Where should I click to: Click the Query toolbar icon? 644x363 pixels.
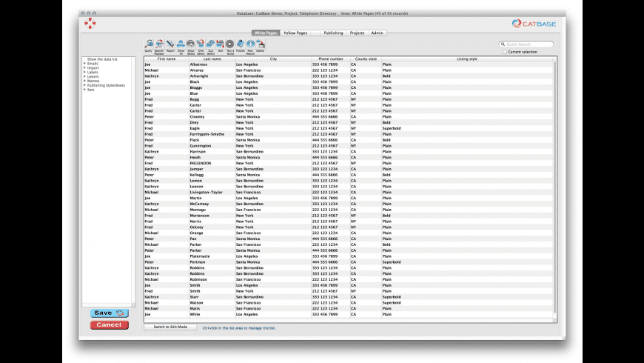point(149,44)
